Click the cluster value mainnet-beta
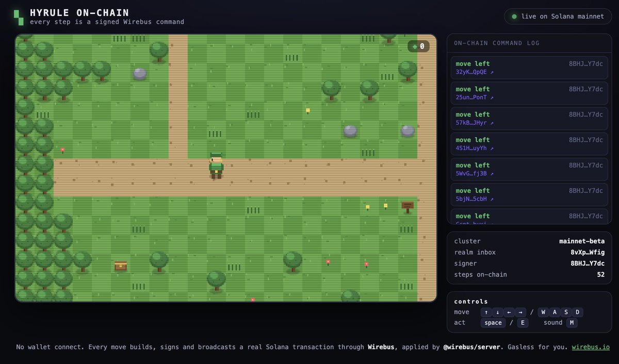The image size is (619, 364). pos(582,241)
